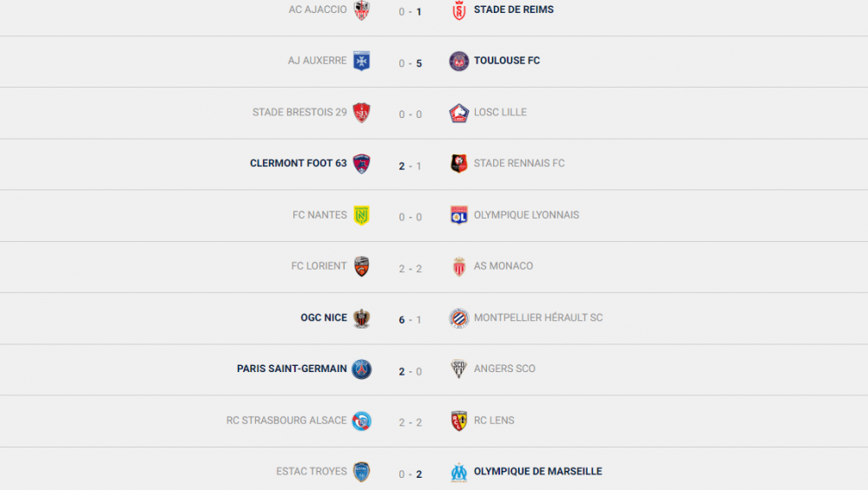
Task: Click the Olympique Lyonnais logo
Action: tap(459, 215)
